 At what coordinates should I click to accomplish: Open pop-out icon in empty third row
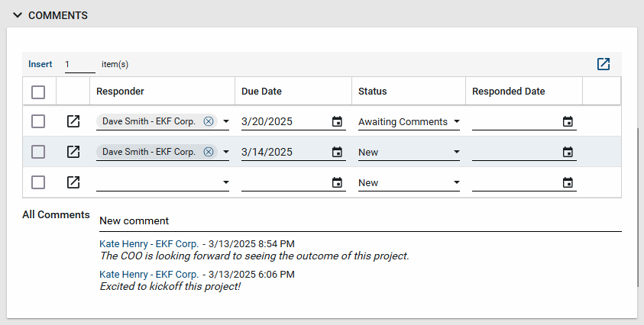pyautogui.click(x=73, y=182)
